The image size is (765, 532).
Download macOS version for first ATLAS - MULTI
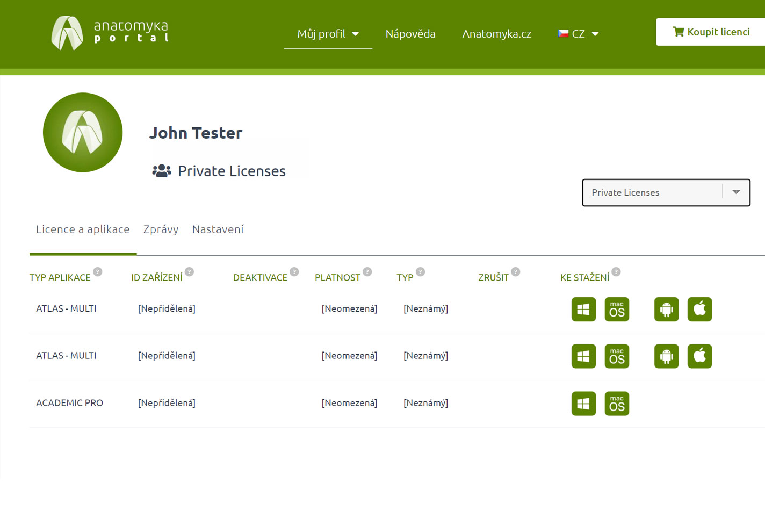tap(617, 309)
